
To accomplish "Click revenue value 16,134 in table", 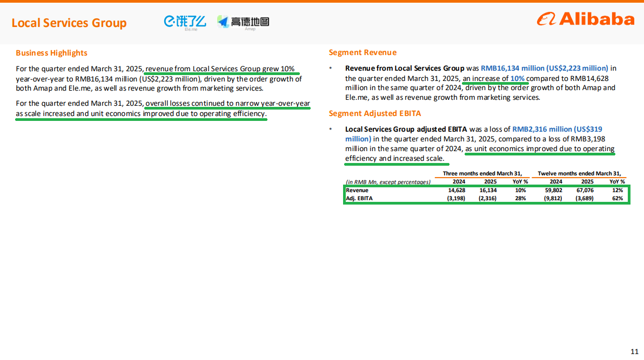I will click(x=488, y=190).
